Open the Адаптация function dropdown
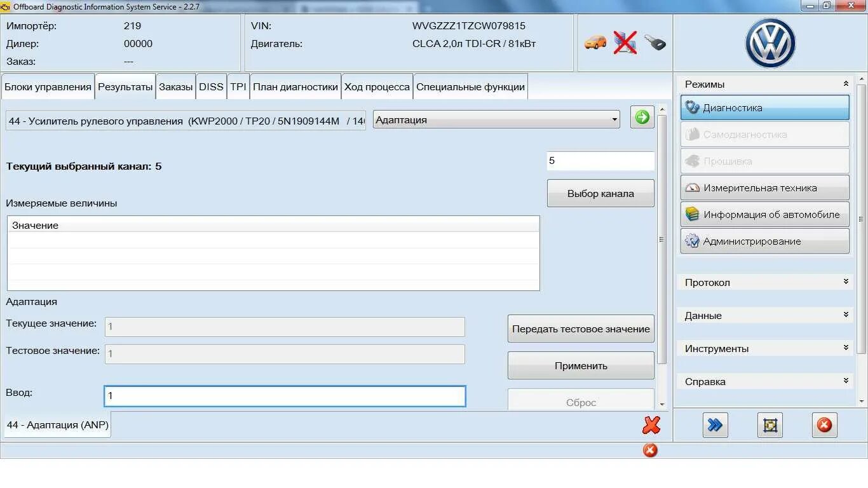This screenshot has height=488, width=868. pos(496,119)
